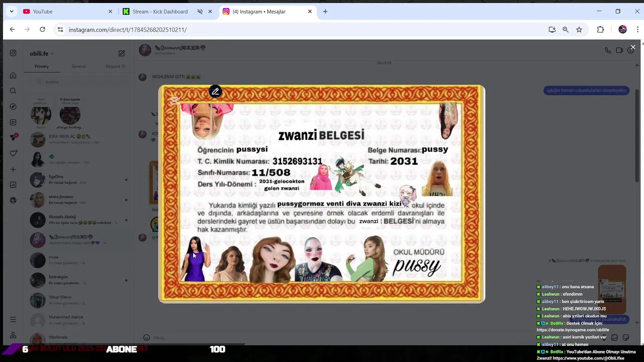Open Extensions puzzle icon
This screenshot has width=644, height=362.
tap(600, 30)
